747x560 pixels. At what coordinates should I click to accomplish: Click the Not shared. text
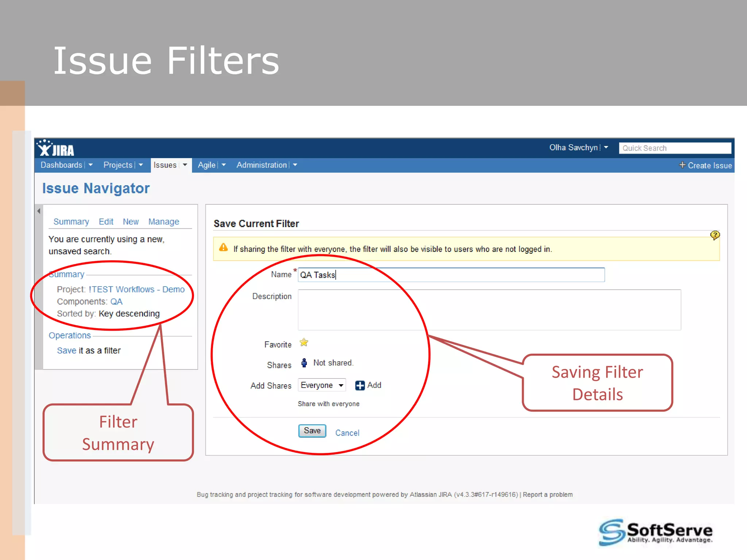coord(333,363)
